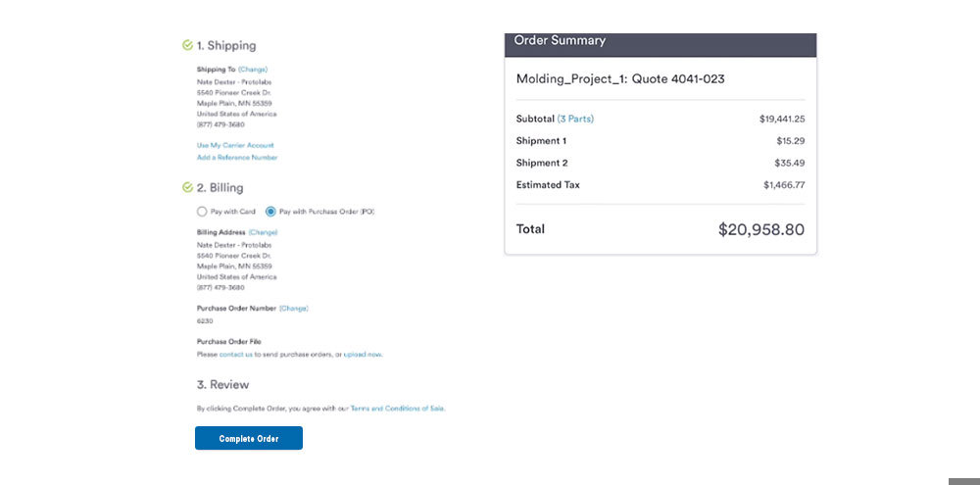This screenshot has width=980, height=485.
Task: Click the 3. Review section heading
Action: click(x=222, y=384)
